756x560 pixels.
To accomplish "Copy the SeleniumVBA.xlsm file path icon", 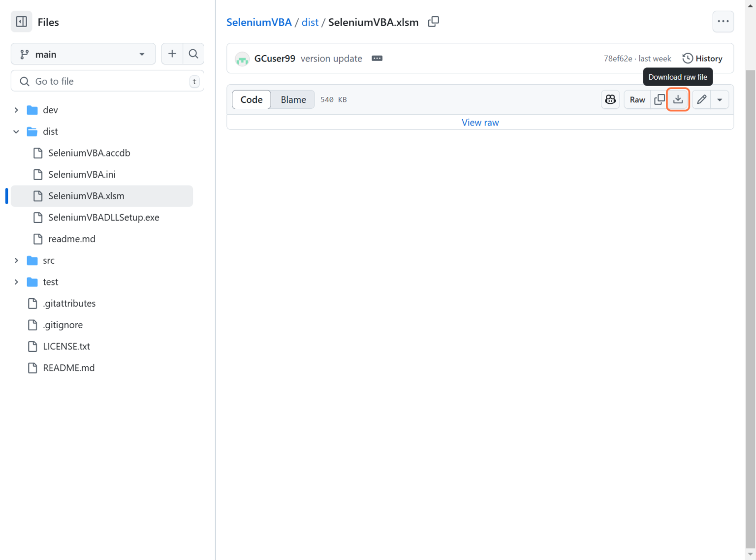I will [x=434, y=22].
